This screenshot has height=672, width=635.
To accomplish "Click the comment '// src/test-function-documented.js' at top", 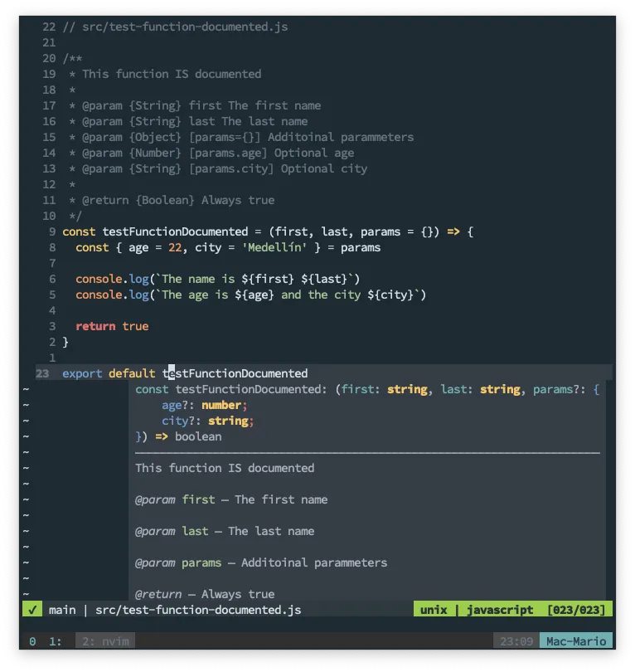I will click(x=175, y=27).
